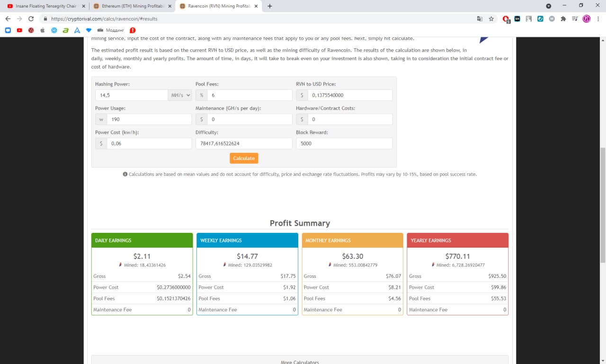Click the weekly Gross $17.75 value
This screenshot has height=364, width=606.
point(288,276)
